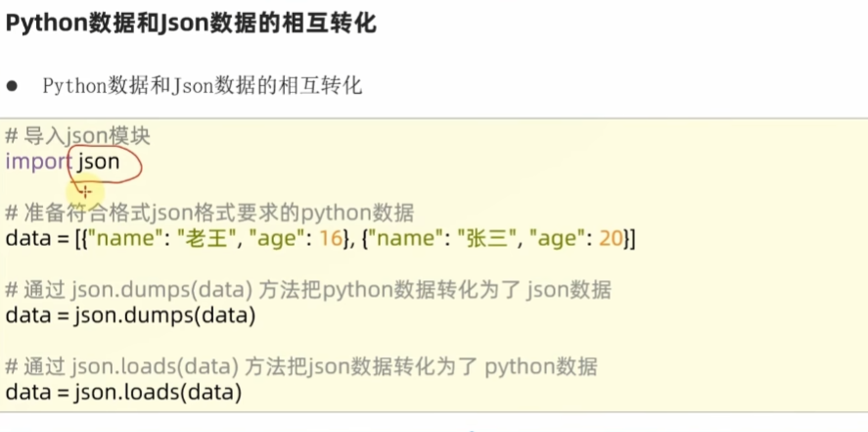Click the bullet point sentence below the heading

[x=203, y=86]
